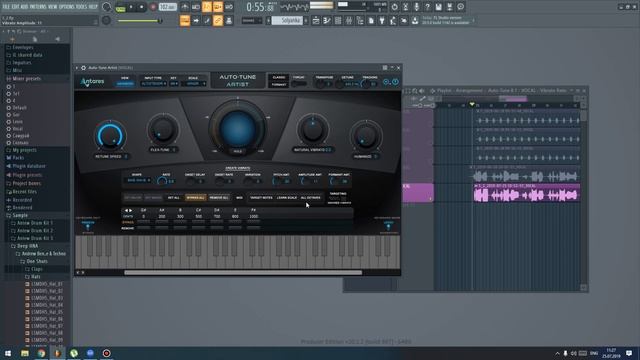Open the HELP menu
This screenshot has height=360, width=640.
pos(93,7)
